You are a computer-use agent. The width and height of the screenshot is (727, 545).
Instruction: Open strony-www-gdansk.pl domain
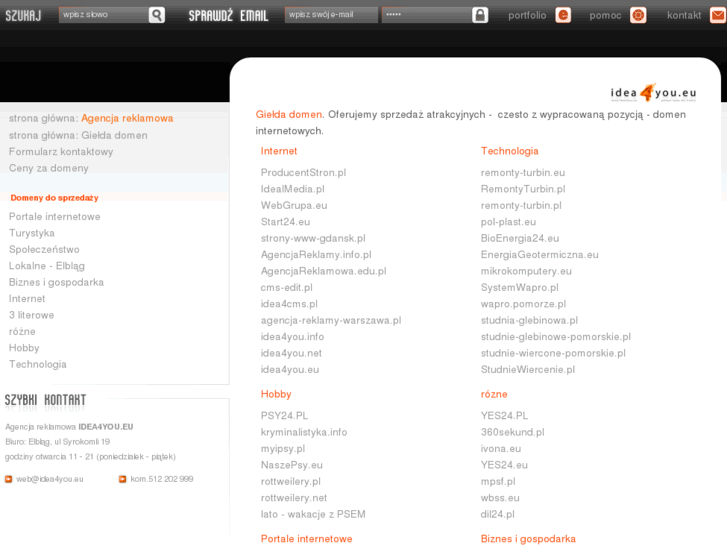point(313,238)
